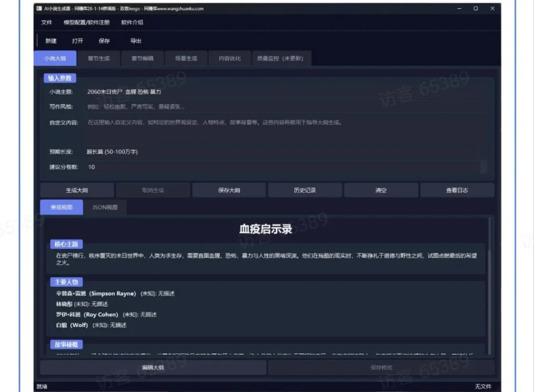
Task: Switch to the 章节编辑 tab
Action: (142, 58)
